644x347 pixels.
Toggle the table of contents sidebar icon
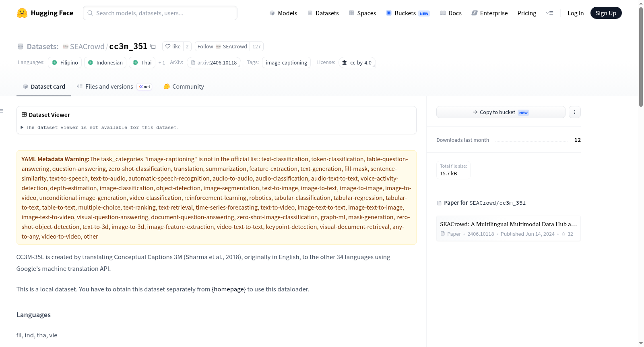pyautogui.click(x=2, y=111)
